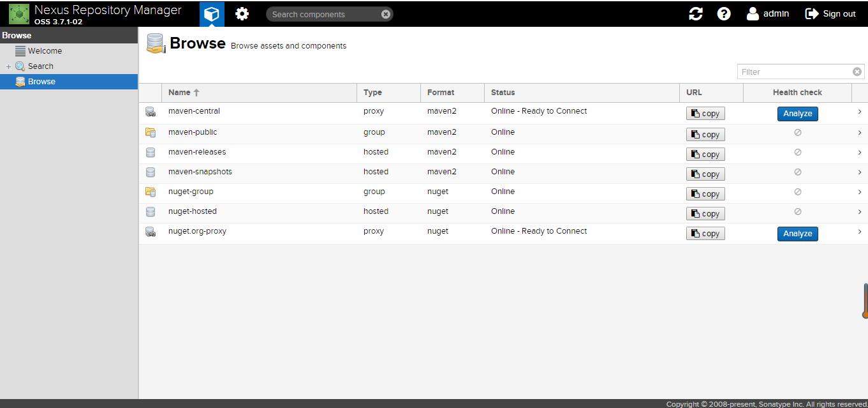Copy the maven-snapshots repository URL
The width and height of the screenshot is (868, 408).
705,174
